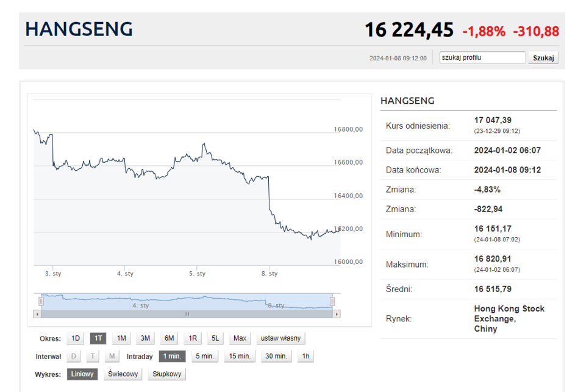The image size is (578, 392).
Task: Choose the 30 min. intraday interval
Action: coord(276,356)
